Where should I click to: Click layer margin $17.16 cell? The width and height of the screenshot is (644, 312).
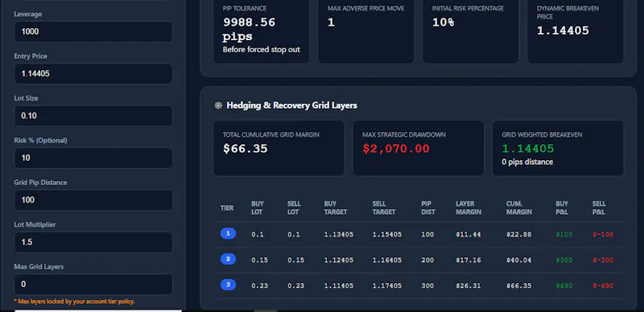[x=469, y=260]
